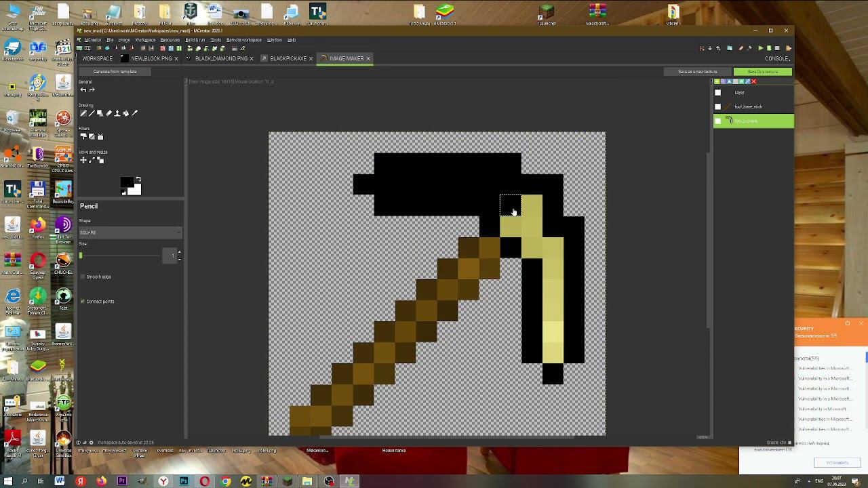868x488 pixels.
Task: Switch to the BLACKPICKAXE tab
Action: pyautogui.click(x=288, y=58)
